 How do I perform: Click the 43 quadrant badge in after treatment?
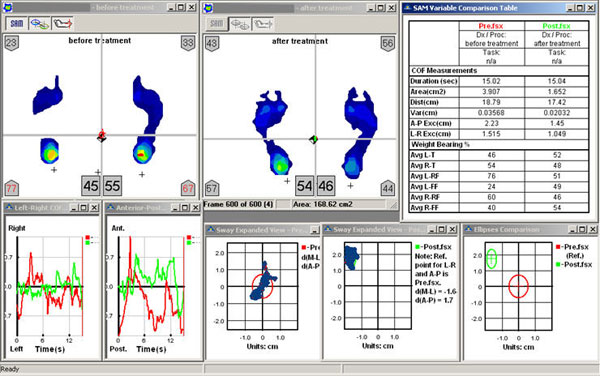(212, 44)
